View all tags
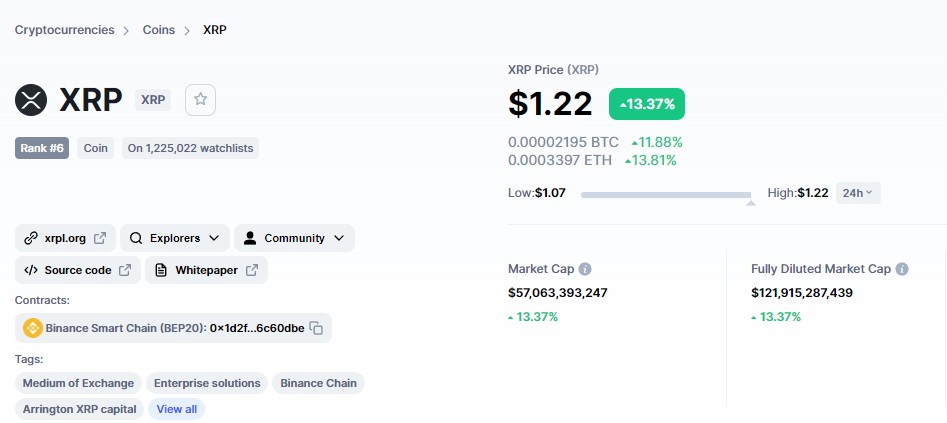Viewport: 947px width, 423px height. (x=176, y=409)
